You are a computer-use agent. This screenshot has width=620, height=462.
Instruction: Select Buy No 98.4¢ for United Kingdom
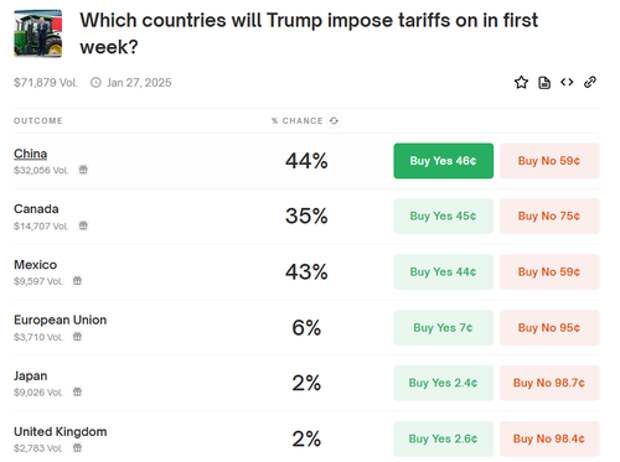coord(549,439)
